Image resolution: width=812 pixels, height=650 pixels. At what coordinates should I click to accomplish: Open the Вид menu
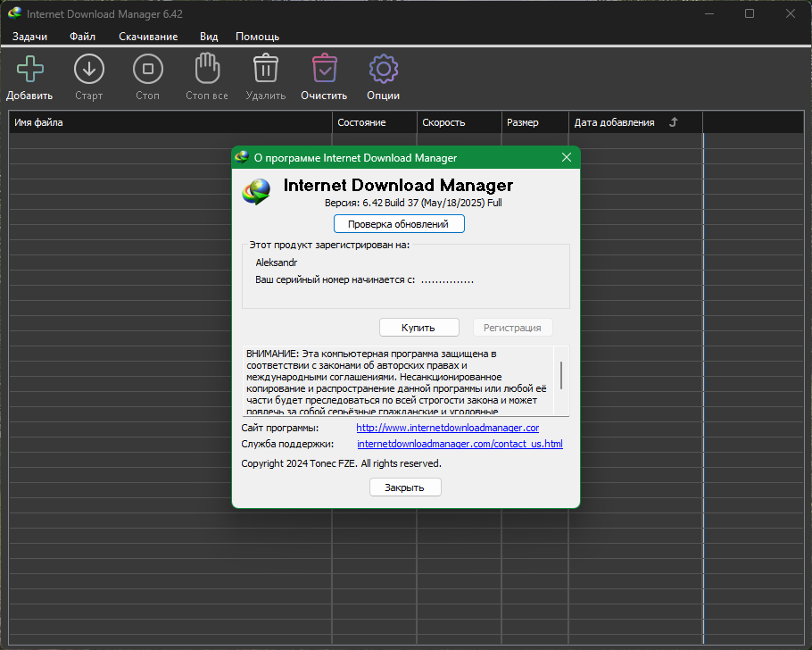pyautogui.click(x=209, y=37)
